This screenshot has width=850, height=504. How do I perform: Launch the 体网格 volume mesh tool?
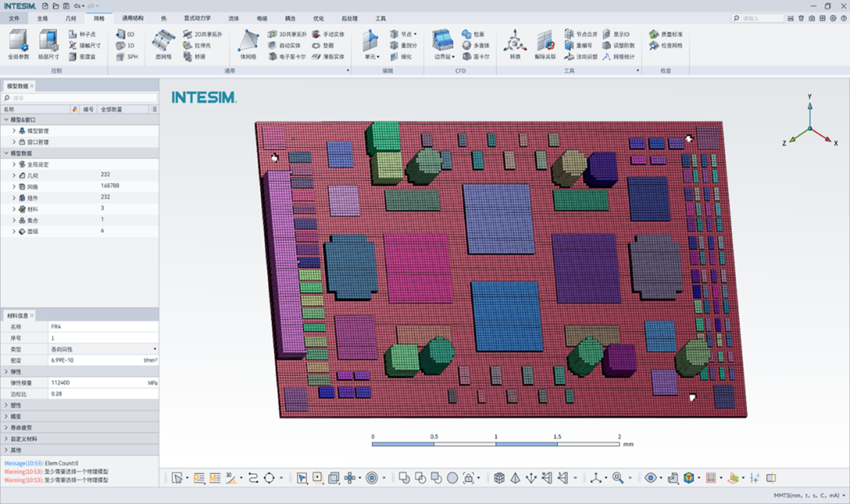[x=248, y=45]
